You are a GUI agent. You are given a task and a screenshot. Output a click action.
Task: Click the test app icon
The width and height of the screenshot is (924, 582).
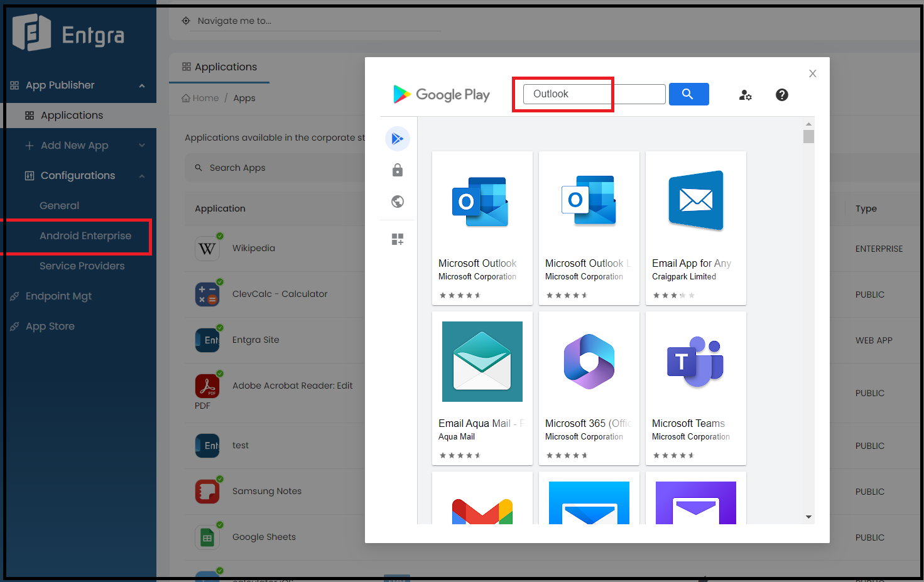pos(207,446)
